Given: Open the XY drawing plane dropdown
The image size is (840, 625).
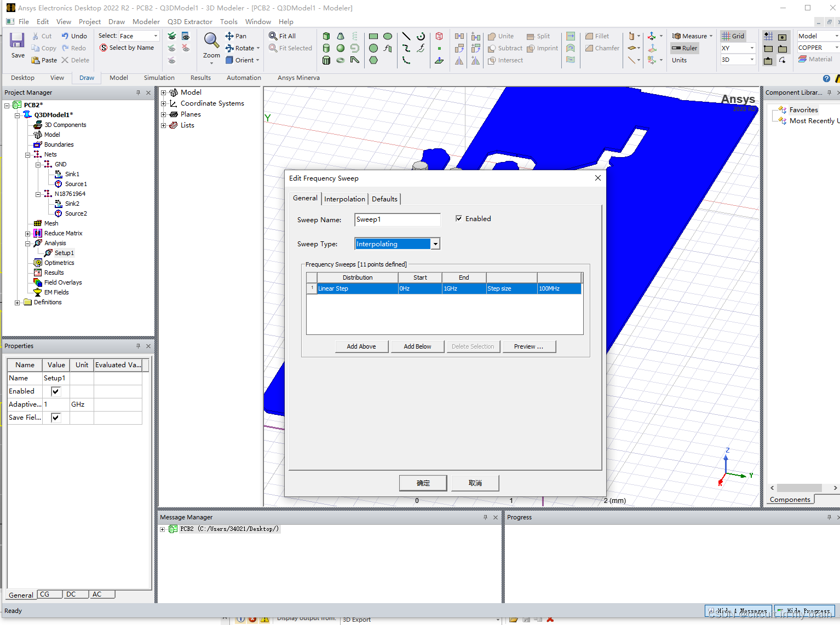Looking at the screenshot, I should 752,48.
